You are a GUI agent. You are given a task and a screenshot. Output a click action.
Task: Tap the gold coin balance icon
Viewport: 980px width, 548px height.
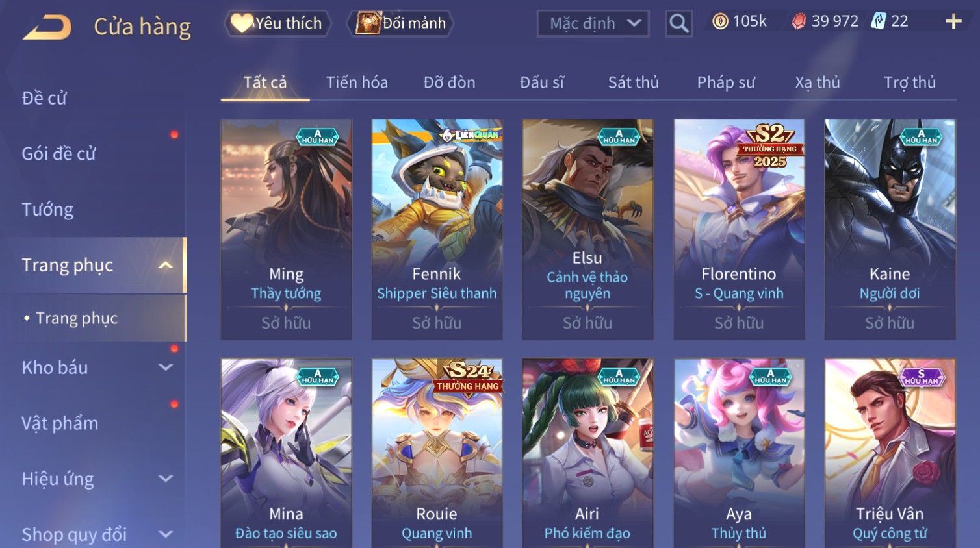click(x=720, y=21)
